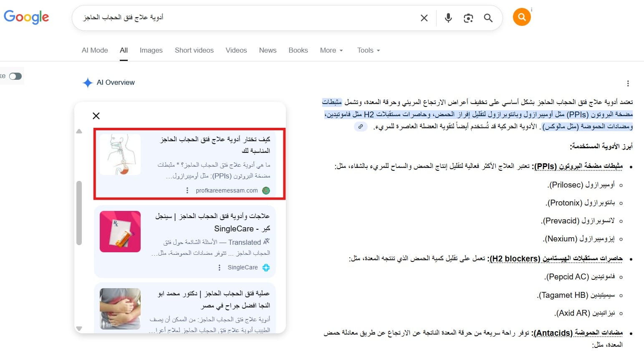Start voice search with microphone icon

(448, 18)
